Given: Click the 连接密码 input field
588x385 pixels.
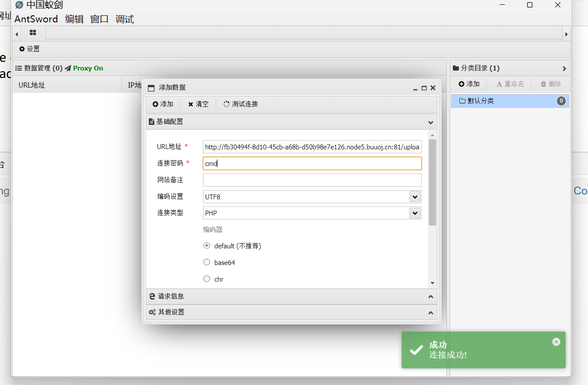Looking at the screenshot, I should point(312,163).
